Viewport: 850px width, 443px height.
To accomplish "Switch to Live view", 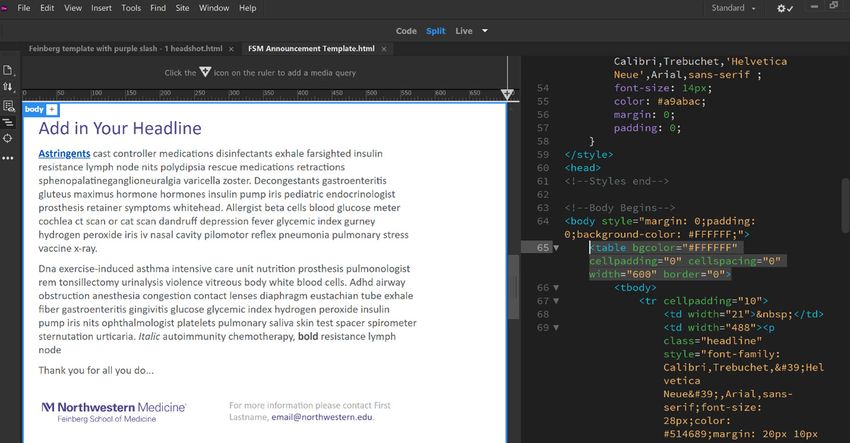I will (463, 31).
